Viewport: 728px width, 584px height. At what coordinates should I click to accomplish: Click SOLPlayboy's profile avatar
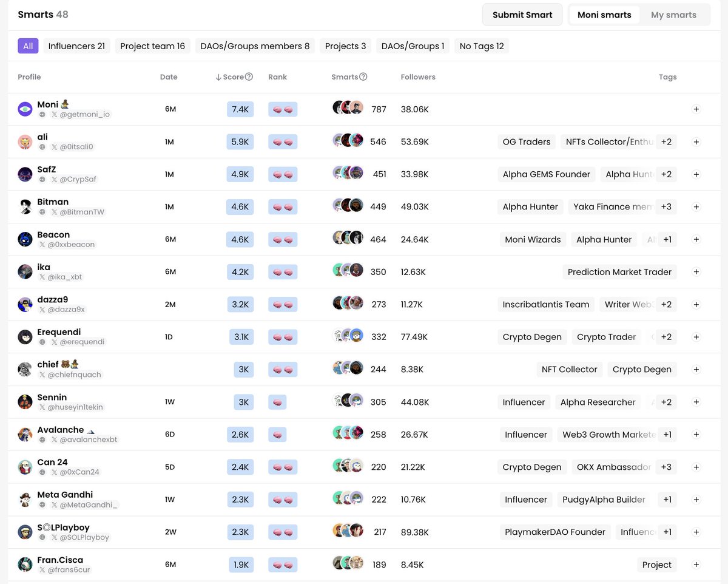tap(25, 532)
